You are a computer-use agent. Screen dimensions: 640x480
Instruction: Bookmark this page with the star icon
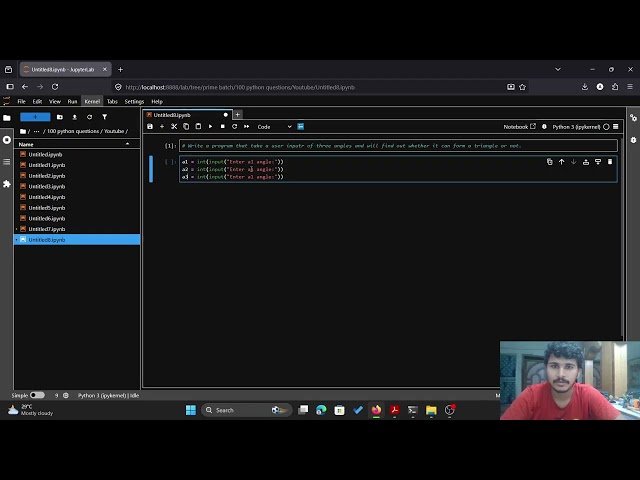[x=522, y=87]
